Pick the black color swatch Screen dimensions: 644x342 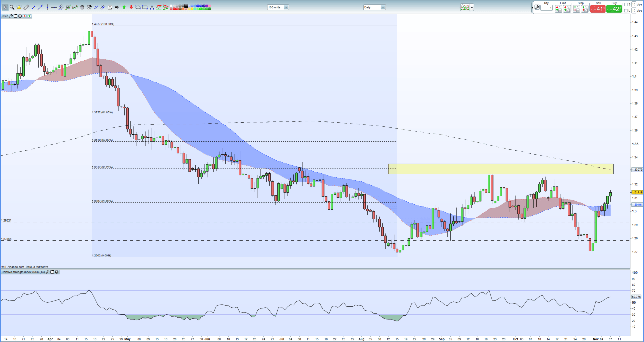(186, 6)
